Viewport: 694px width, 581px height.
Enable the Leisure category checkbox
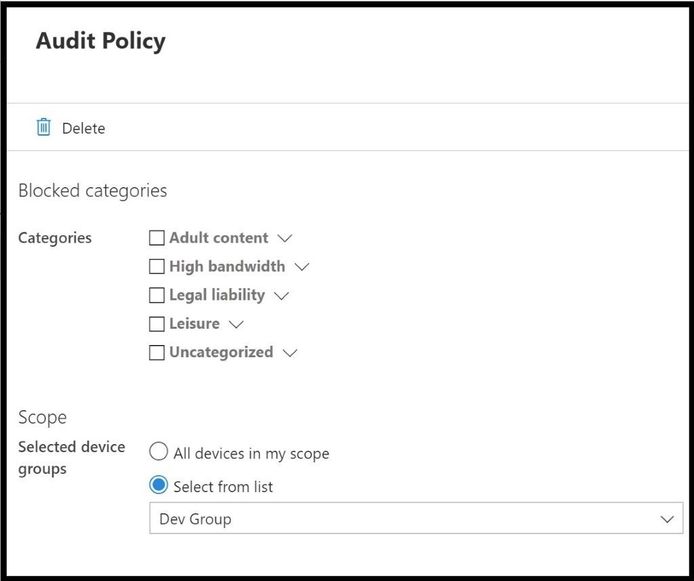click(x=157, y=324)
